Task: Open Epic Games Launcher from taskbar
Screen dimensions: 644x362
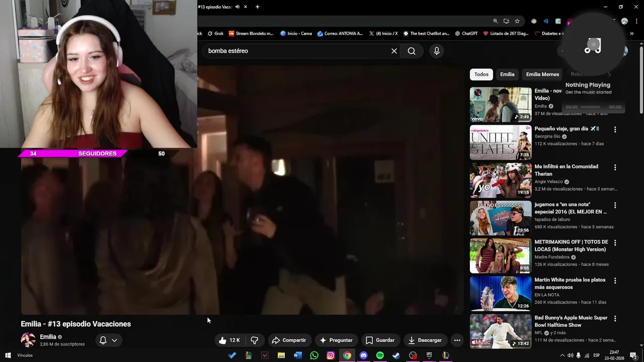Action: coord(429,355)
